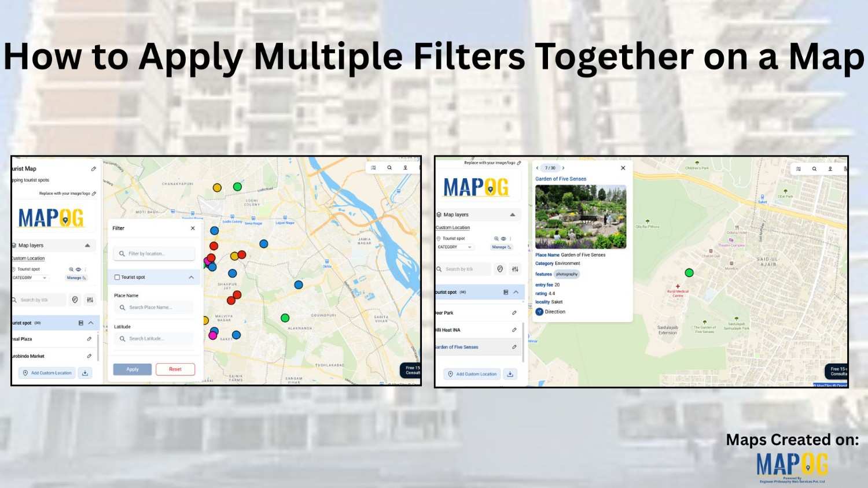Screen dimensions: 868x488
Task: Check the Tourist spot checkbox in the Filter panel
Action: tap(117, 276)
